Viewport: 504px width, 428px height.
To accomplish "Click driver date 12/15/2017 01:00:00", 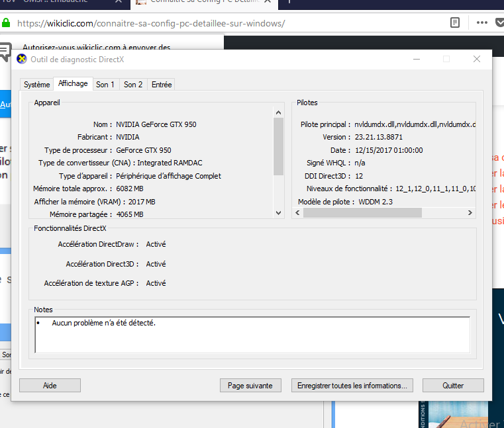I will click(x=389, y=150).
